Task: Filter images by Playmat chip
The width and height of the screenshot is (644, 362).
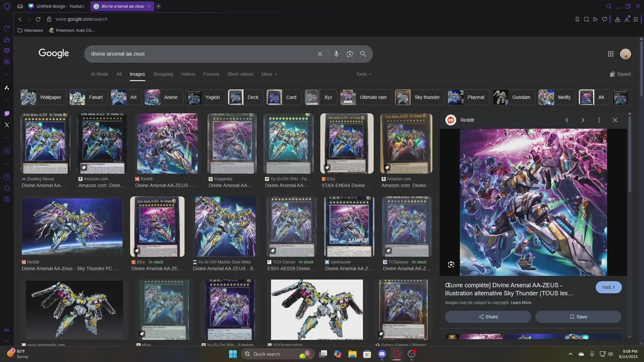Action: (x=467, y=97)
